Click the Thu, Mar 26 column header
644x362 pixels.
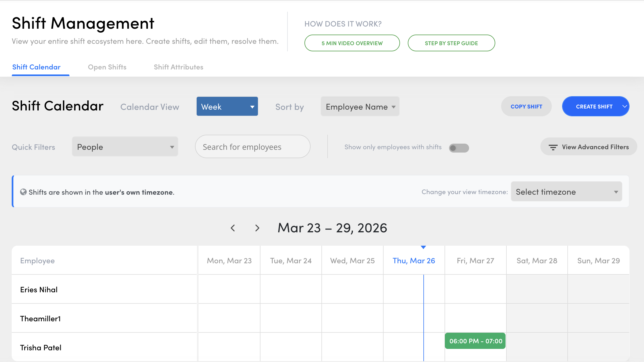tap(414, 261)
